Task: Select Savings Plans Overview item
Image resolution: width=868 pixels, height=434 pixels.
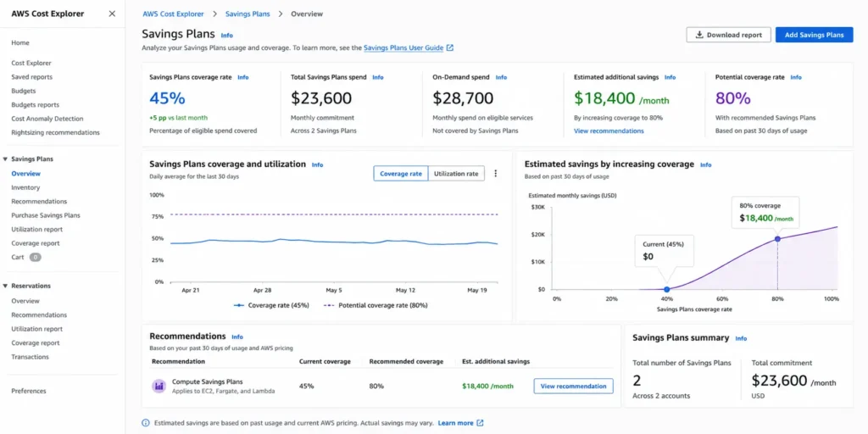Action: [26, 173]
